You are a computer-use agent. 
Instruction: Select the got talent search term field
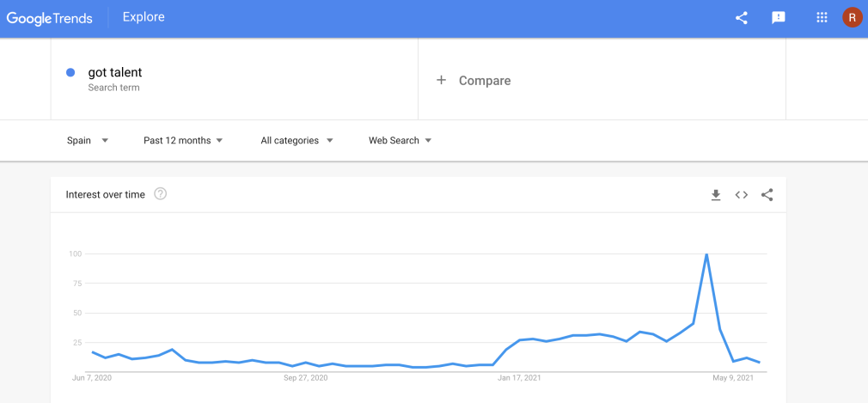[x=234, y=80]
